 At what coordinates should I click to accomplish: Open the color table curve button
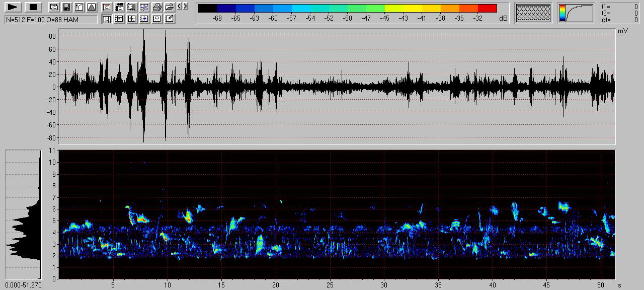[576, 13]
